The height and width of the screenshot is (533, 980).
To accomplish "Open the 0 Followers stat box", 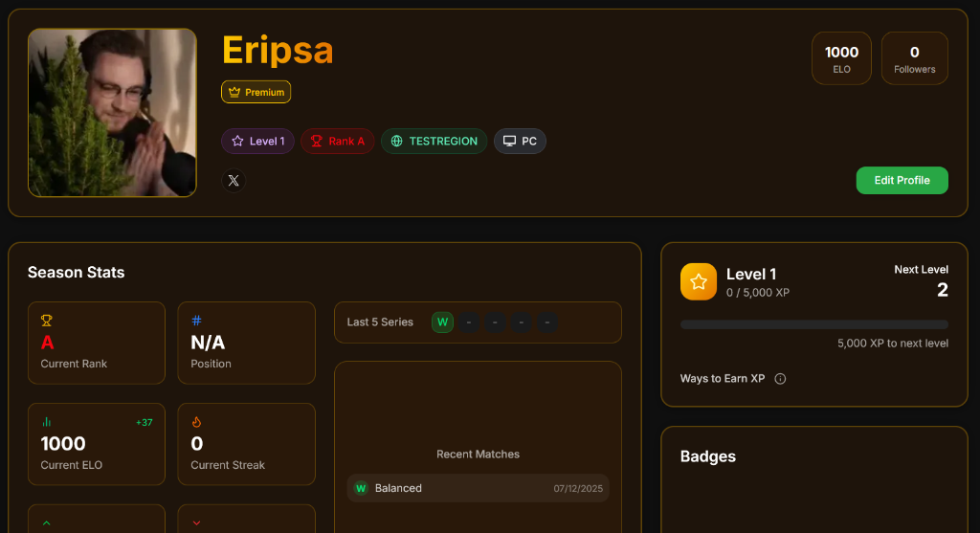I will [x=914, y=58].
